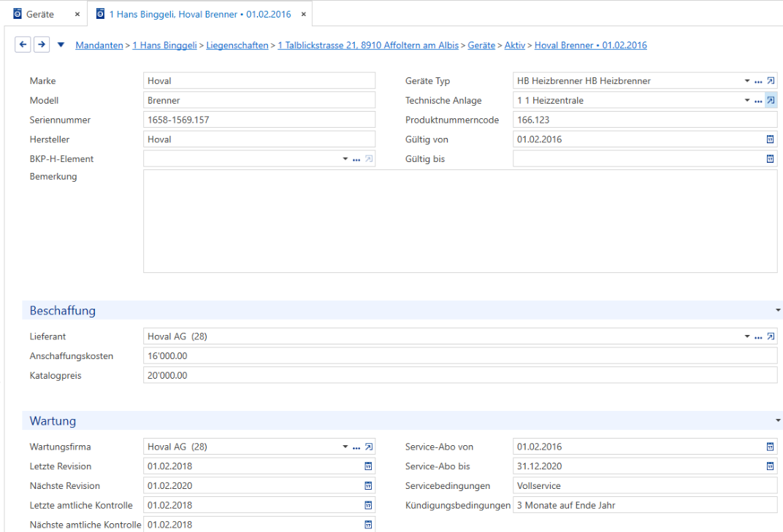The width and height of the screenshot is (783, 532).
Task: Close the Geräte tab
Action: tap(77, 15)
